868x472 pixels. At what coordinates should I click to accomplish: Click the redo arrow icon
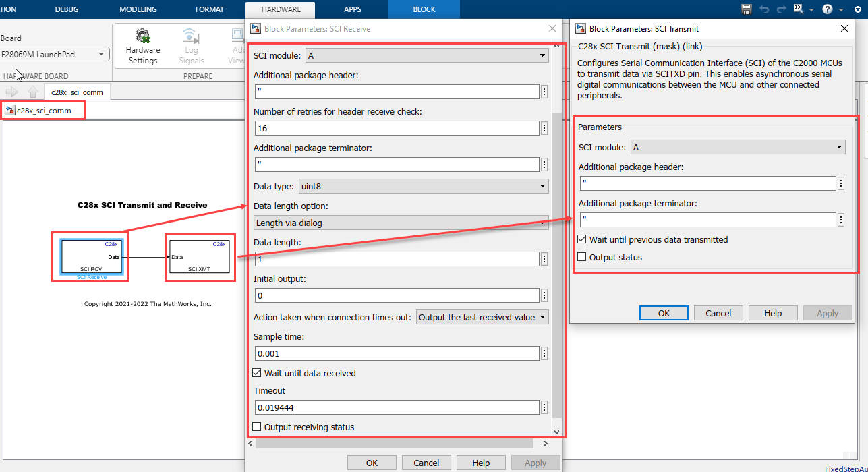click(782, 9)
